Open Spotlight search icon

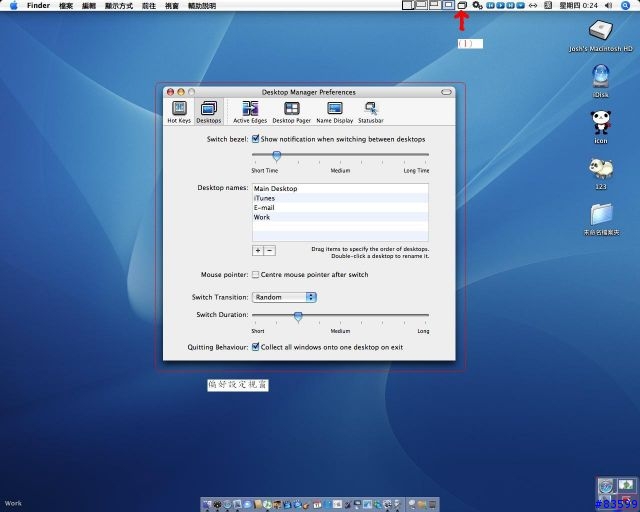[626, 5]
